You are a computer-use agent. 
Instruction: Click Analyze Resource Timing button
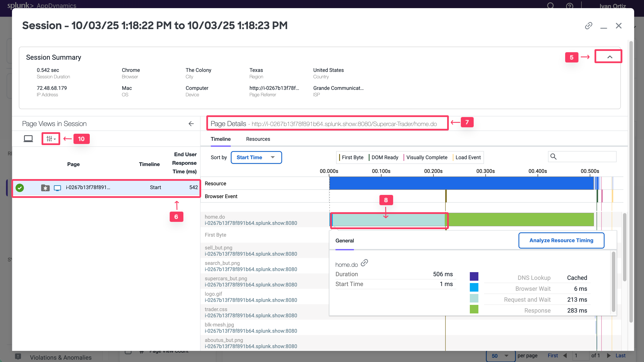click(561, 240)
